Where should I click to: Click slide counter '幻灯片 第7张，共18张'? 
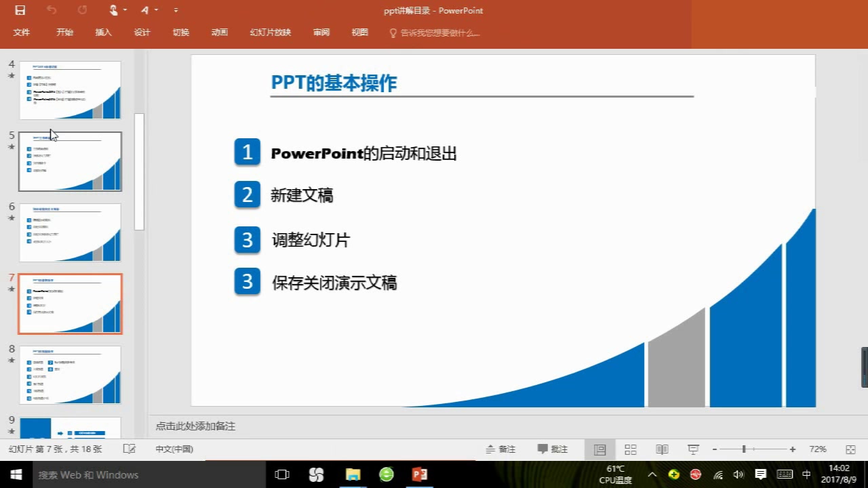(x=56, y=449)
